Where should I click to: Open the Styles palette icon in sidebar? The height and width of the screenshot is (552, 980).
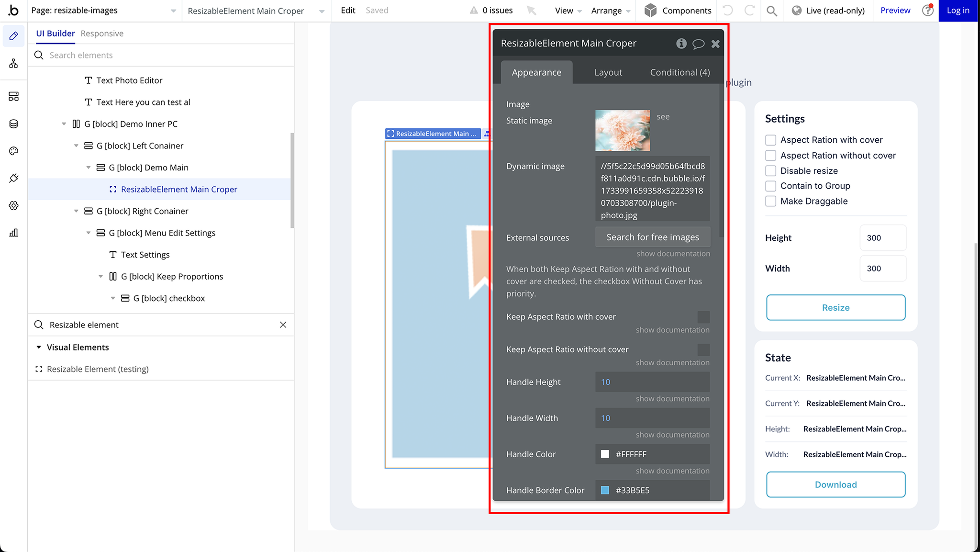[x=13, y=151]
